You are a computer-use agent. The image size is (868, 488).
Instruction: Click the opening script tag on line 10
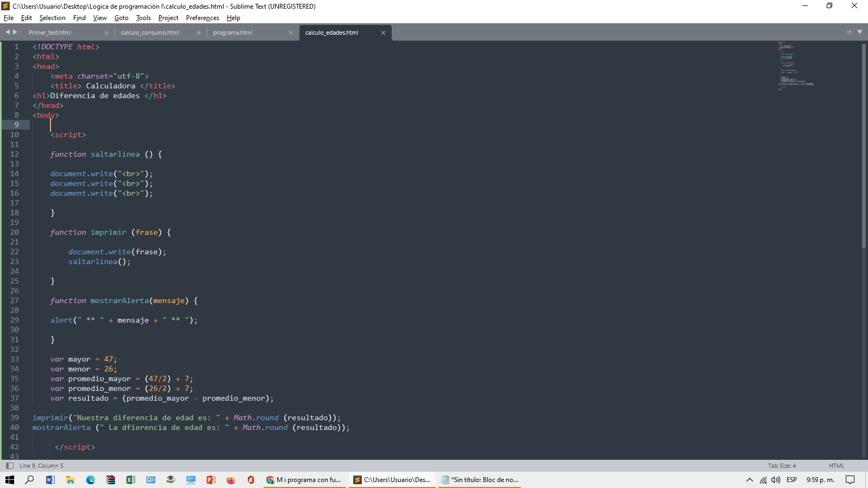click(68, 134)
